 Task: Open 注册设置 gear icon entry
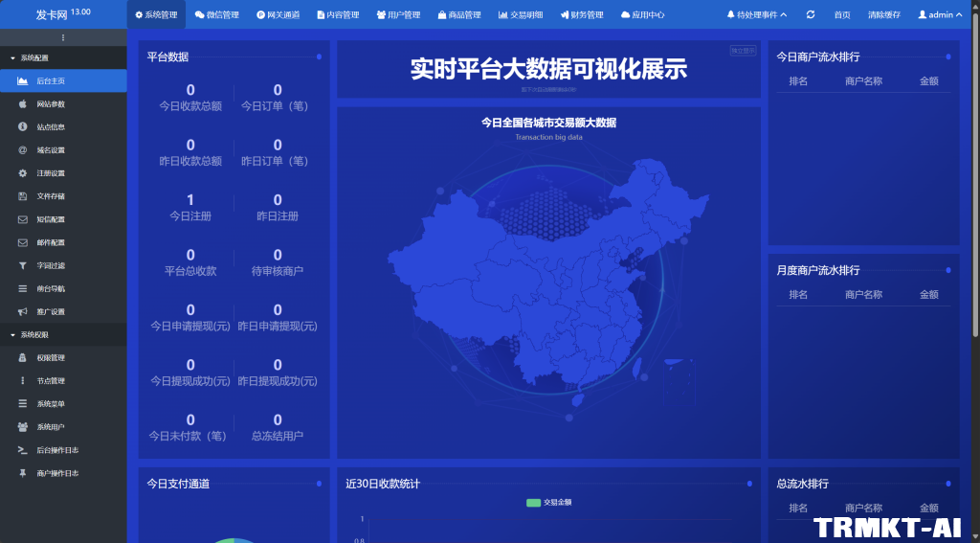[x=51, y=173]
